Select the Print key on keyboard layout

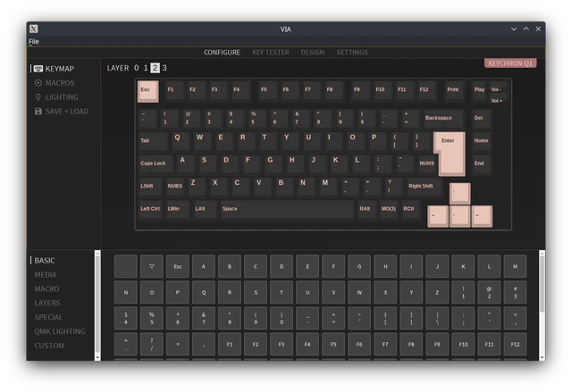[453, 90]
